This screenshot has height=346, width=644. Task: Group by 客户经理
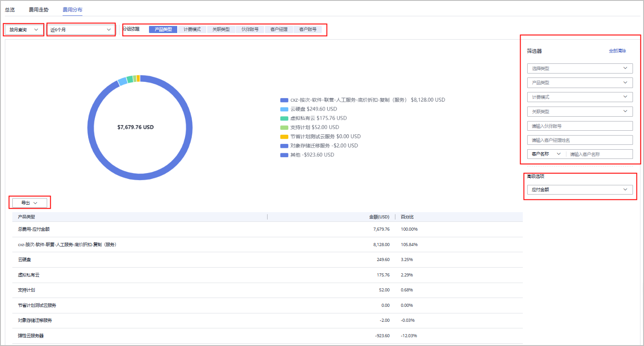click(279, 29)
